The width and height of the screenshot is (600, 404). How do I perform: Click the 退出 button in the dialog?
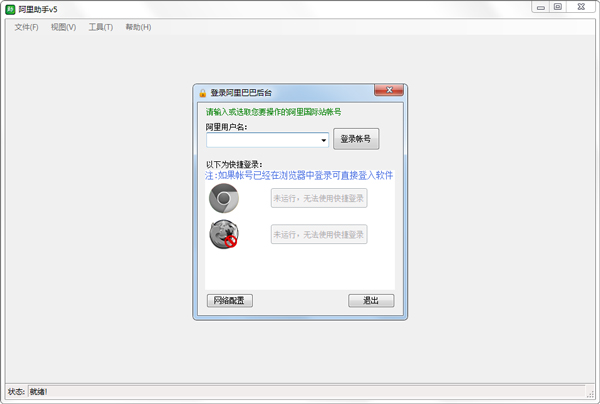tap(371, 300)
